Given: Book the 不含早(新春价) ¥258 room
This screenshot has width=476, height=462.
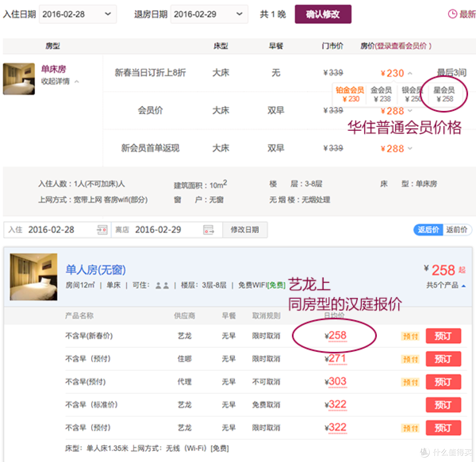Looking at the screenshot, I should (x=443, y=336).
